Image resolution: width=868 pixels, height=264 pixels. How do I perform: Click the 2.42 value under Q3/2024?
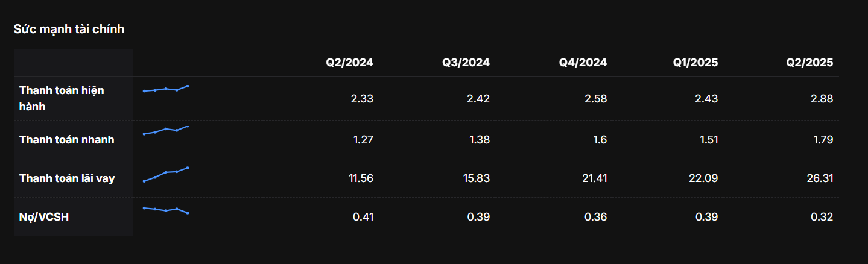click(478, 99)
